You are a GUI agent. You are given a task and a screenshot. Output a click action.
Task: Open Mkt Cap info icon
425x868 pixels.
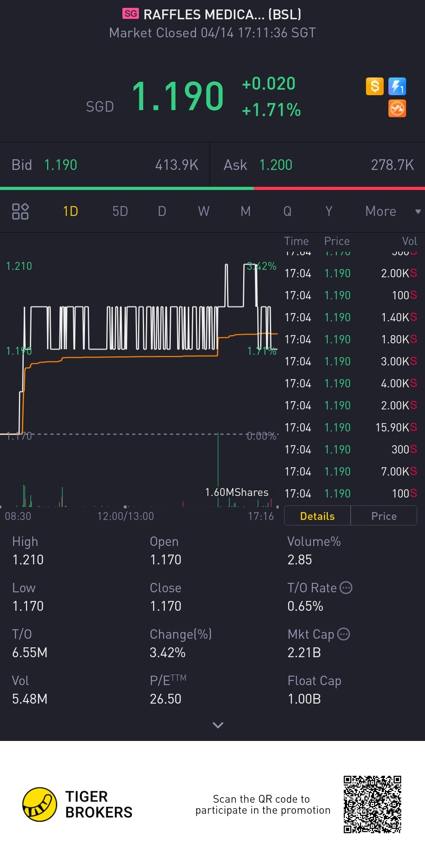pos(344,634)
